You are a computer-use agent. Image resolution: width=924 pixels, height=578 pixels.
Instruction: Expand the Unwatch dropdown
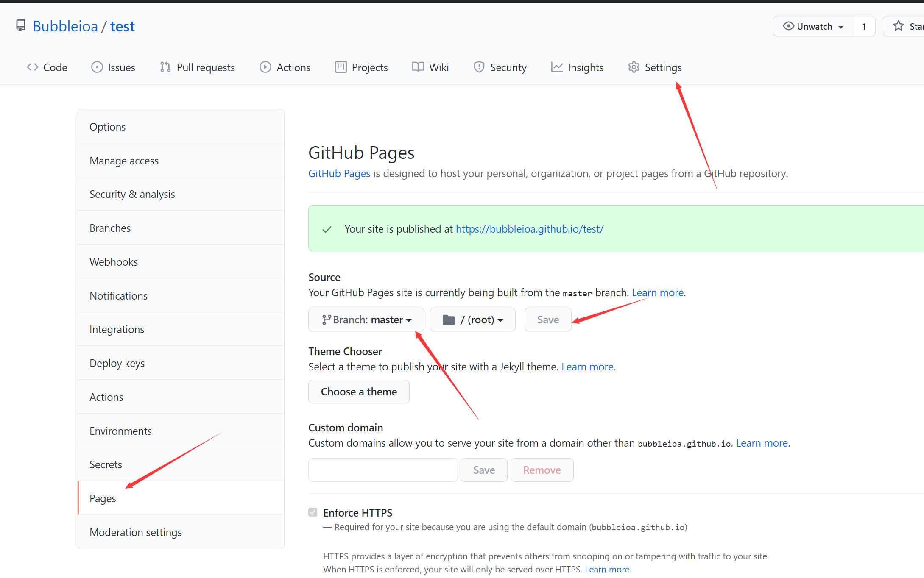coord(813,26)
